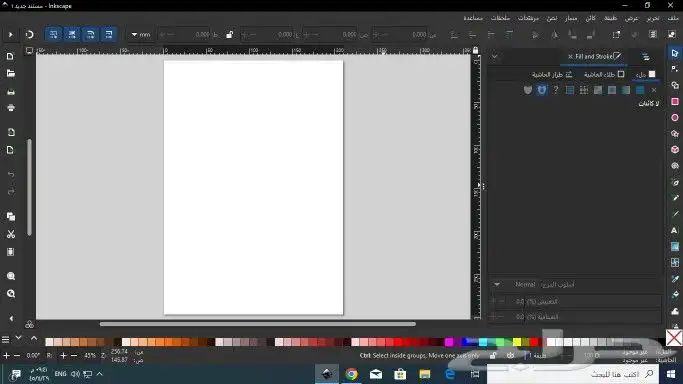
Task: Click the Paste clipboard icon
Action: (10, 252)
